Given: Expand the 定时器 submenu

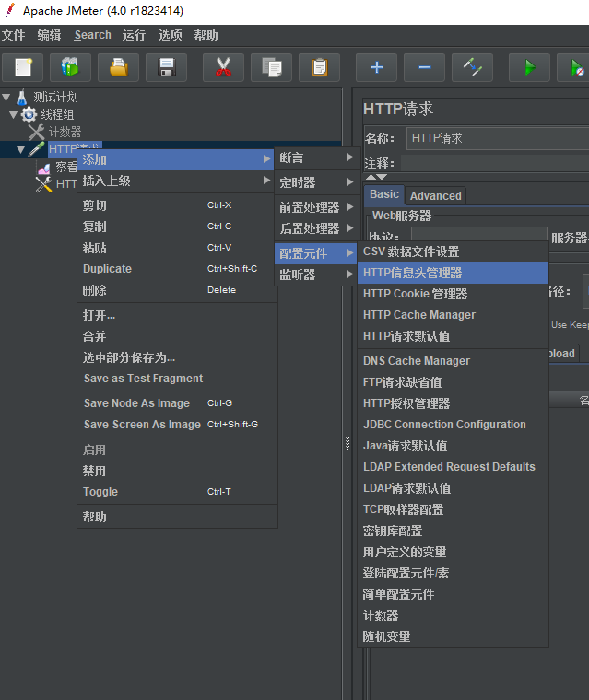Looking at the screenshot, I should (x=317, y=182).
